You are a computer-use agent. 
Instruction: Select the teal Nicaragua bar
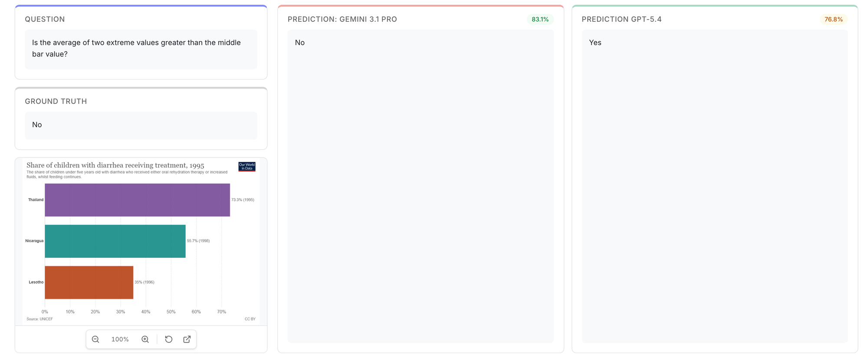point(115,241)
